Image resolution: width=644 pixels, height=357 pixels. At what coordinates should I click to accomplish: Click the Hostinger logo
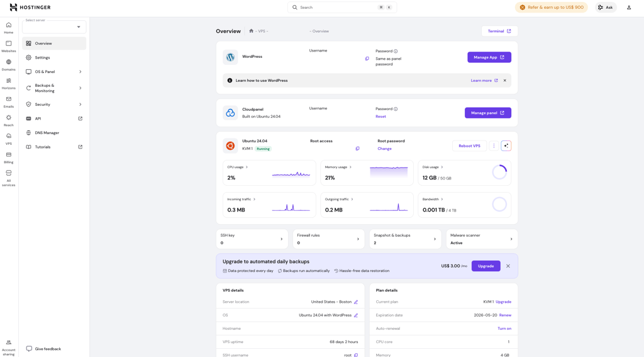(x=30, y=8)
